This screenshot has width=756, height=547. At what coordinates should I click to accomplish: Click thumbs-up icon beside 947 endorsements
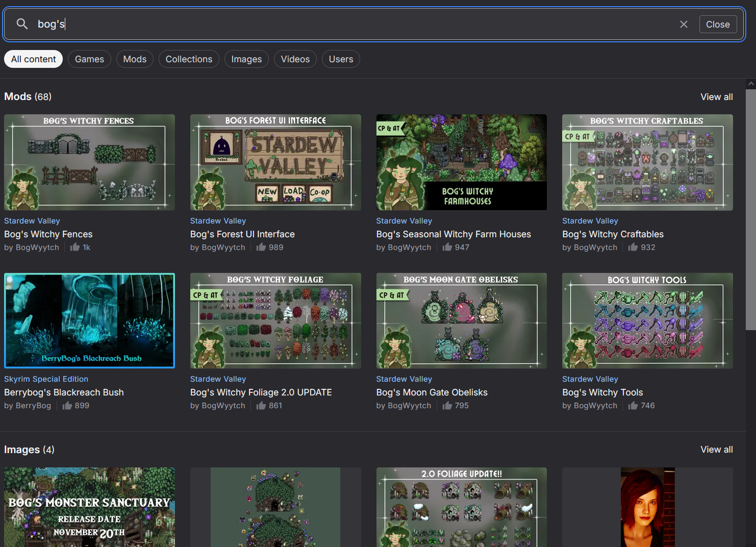[447, 247]
